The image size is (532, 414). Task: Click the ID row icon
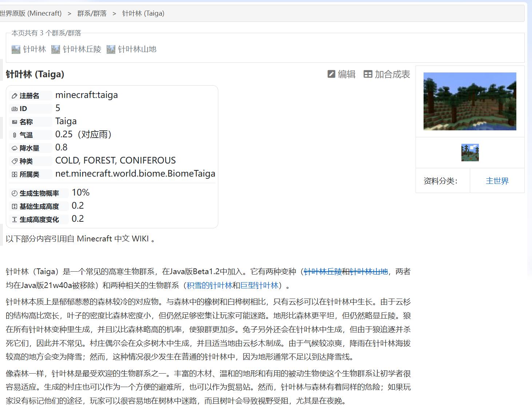(x=15, y=109)
